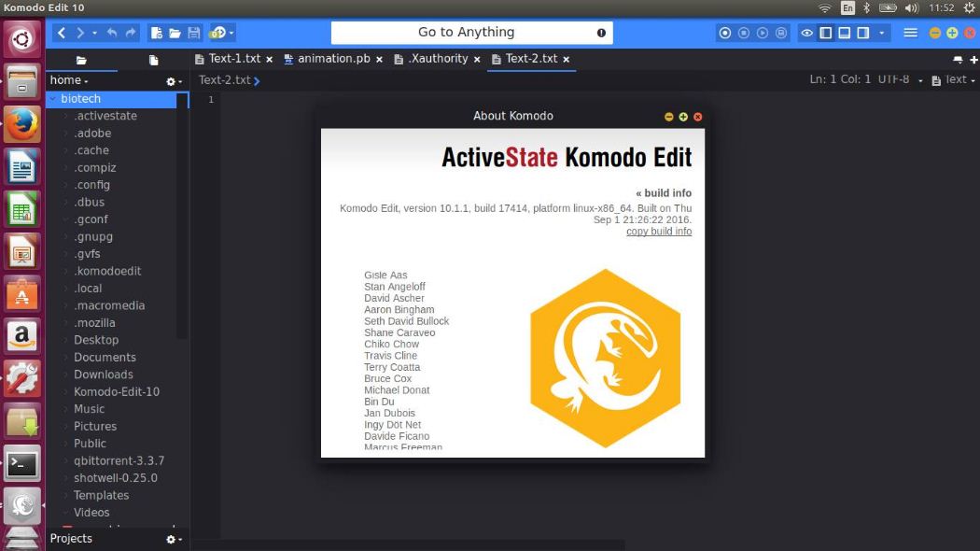Select the Templates folder
The width and height of the screenshot is (980, 551).
pos(101,495)
